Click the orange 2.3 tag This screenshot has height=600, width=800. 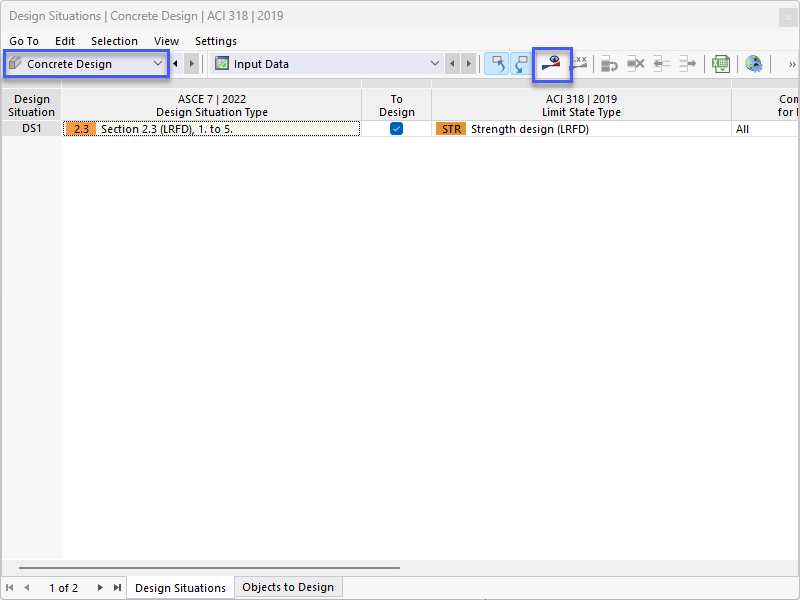[81, 129]
